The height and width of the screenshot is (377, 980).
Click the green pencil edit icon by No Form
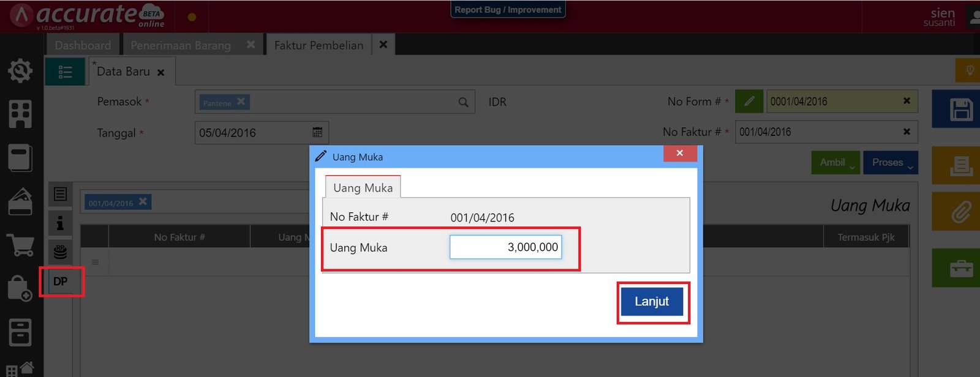pos(749,102)
